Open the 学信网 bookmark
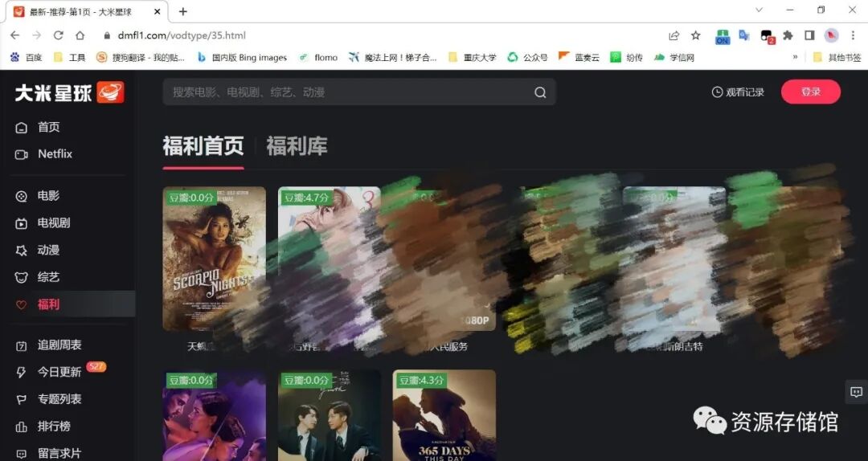Viewport: 868px width, 461px height. click(674, 57)
